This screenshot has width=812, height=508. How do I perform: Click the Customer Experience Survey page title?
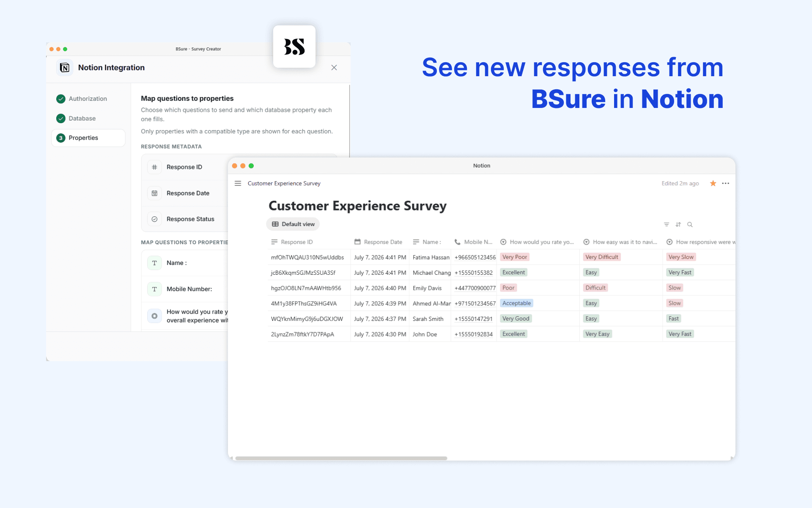click(357, 206)
